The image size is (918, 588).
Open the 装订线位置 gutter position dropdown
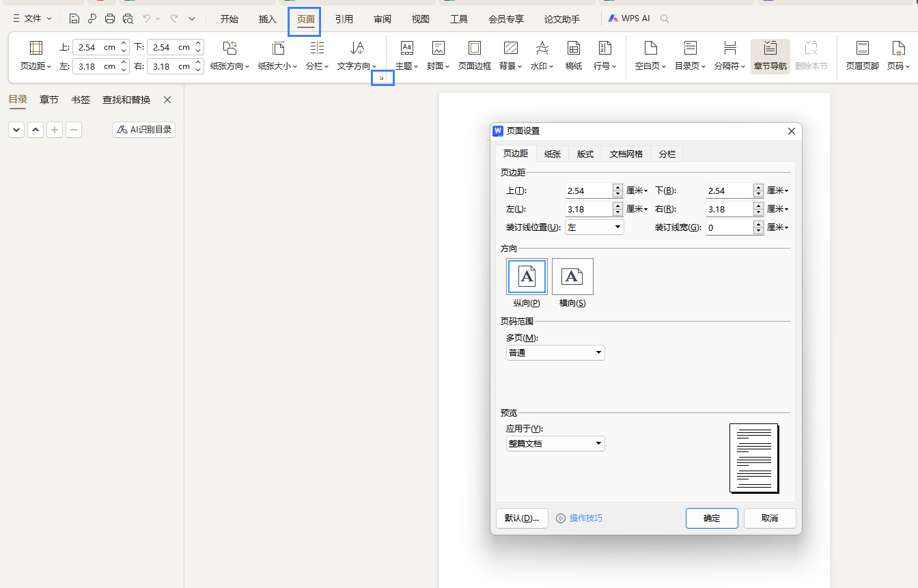(x=594, y=227)
